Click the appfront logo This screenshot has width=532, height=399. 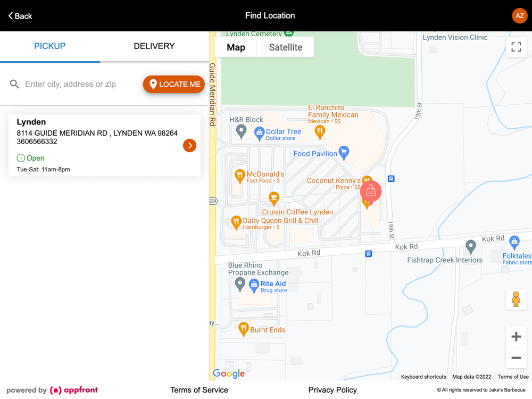tap(74, 390)
